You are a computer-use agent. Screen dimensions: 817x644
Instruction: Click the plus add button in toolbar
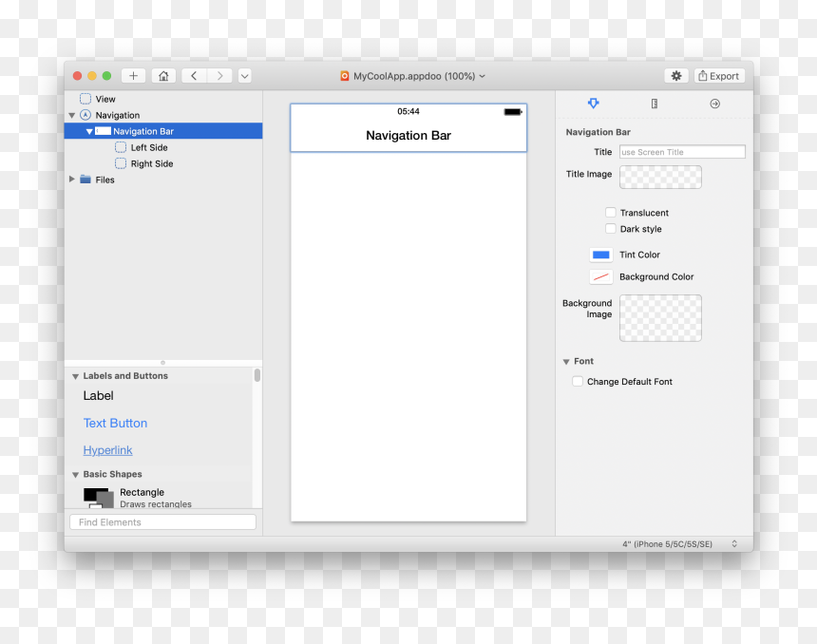point(133,76)
